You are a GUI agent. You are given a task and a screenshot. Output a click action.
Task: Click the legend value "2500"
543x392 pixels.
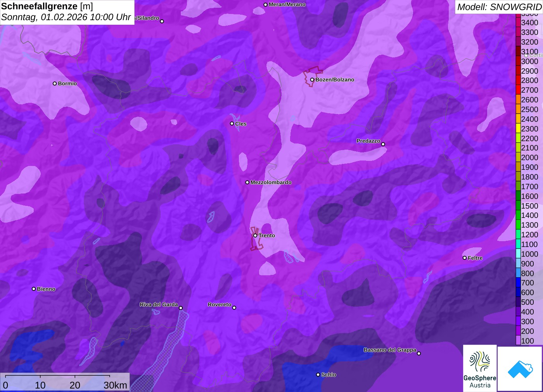click(529, 109)
